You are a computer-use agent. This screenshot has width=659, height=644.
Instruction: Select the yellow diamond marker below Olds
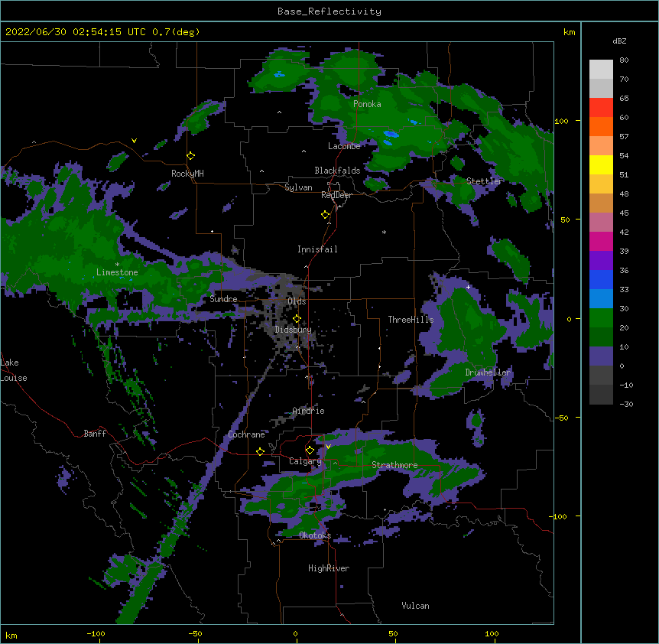[297, 319]
